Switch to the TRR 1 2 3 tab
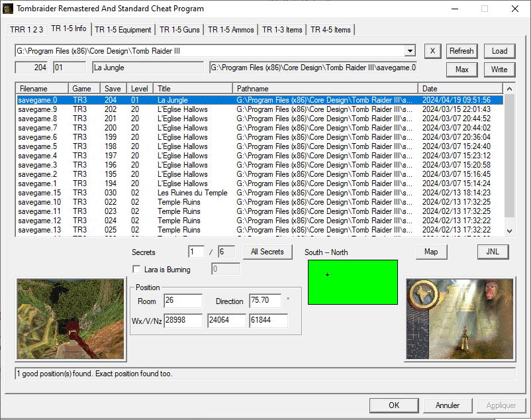The image size is (531, 420). coord(26,30)
